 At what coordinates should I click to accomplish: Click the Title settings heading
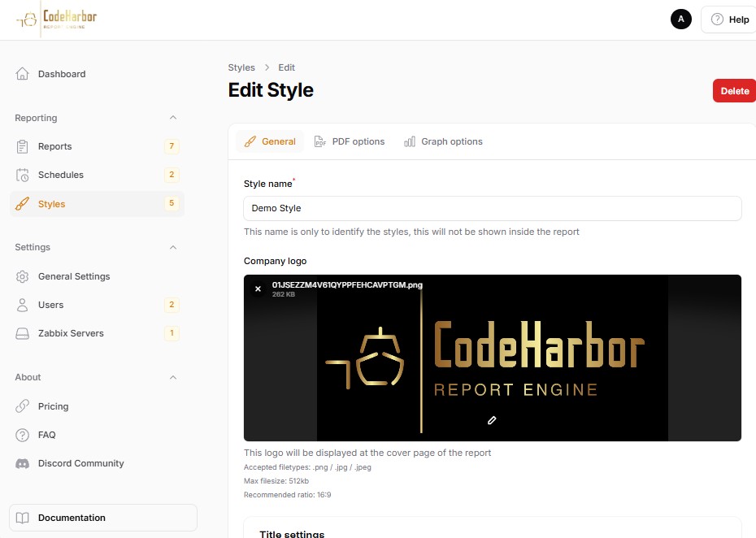[x=292, y=534]
